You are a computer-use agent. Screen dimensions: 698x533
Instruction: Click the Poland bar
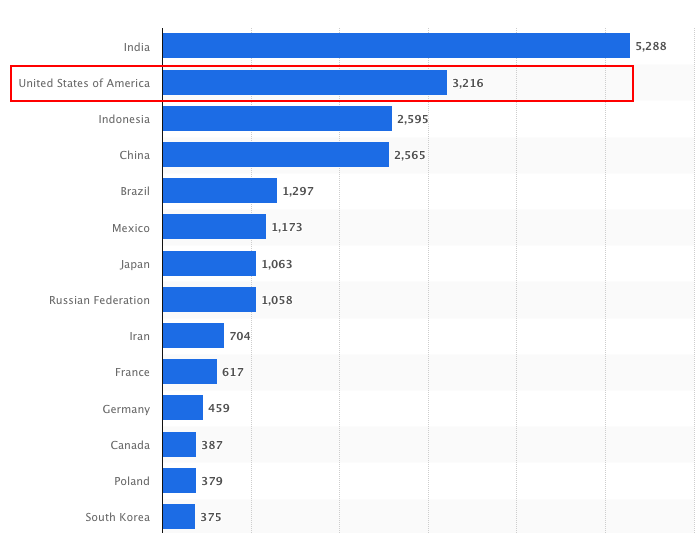179,480
